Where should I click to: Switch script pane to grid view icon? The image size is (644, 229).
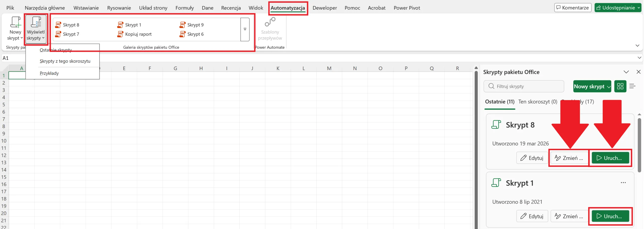tap(620, 86)
